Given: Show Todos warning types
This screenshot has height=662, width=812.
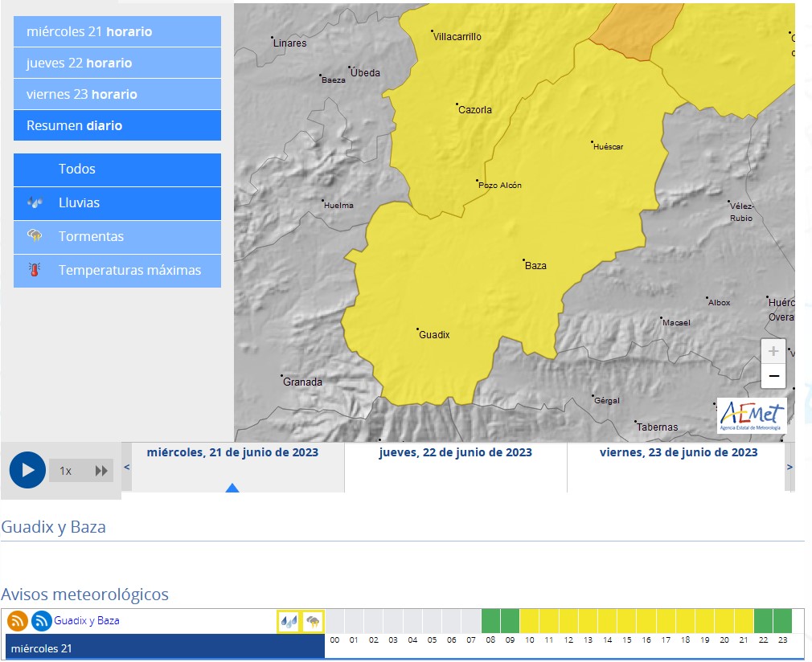Looking at the screenshot, I should click(x=117, y=170).
